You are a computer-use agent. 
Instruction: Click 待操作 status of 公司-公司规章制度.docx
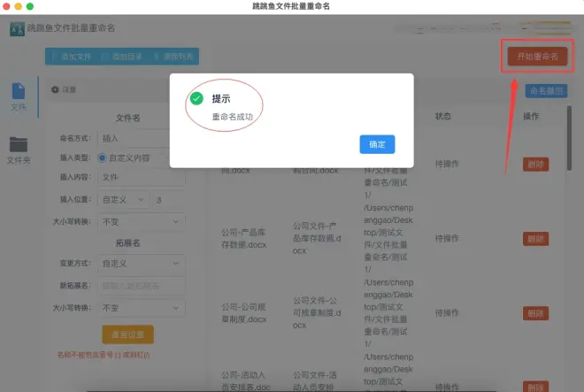pos(447,313)
